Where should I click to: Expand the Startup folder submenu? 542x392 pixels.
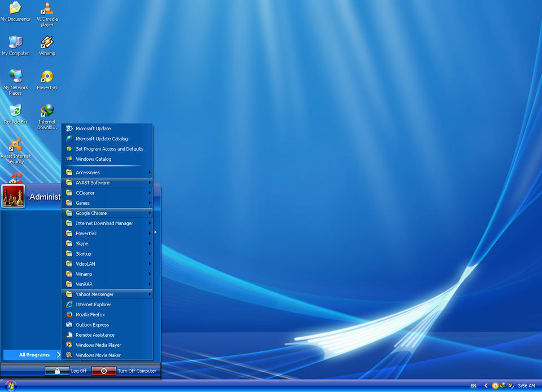pyautogui.click(x=107, y=253)
